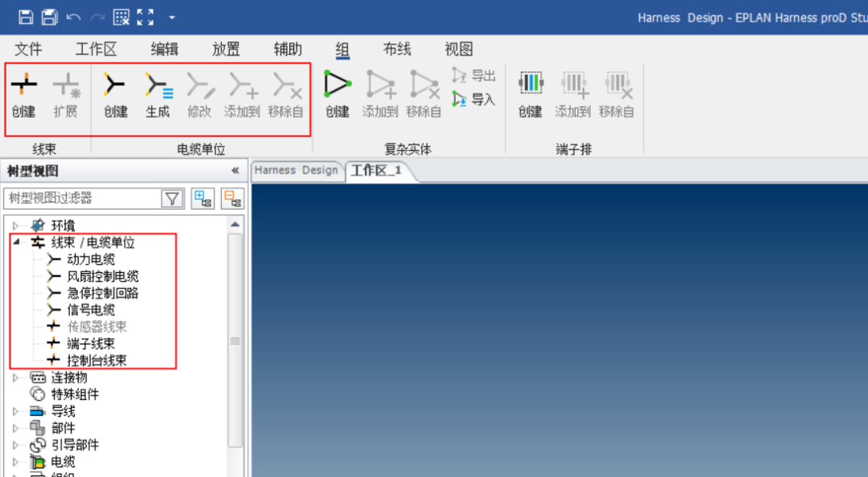This screenshot has height=477, width=868.
Task: Select 信号电缆 in the tree
Action: point(91,310)
